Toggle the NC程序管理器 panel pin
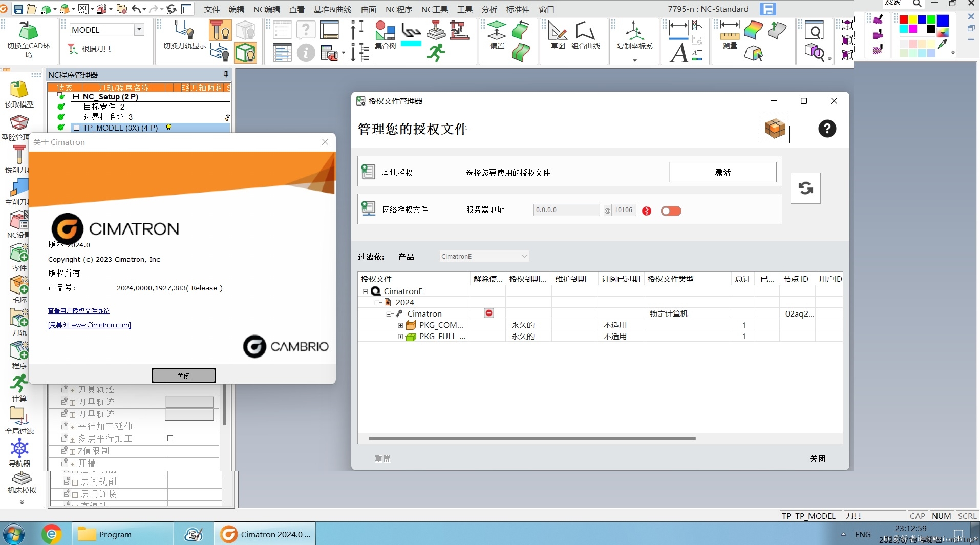The image size is (980, 545). coord(226,74)
